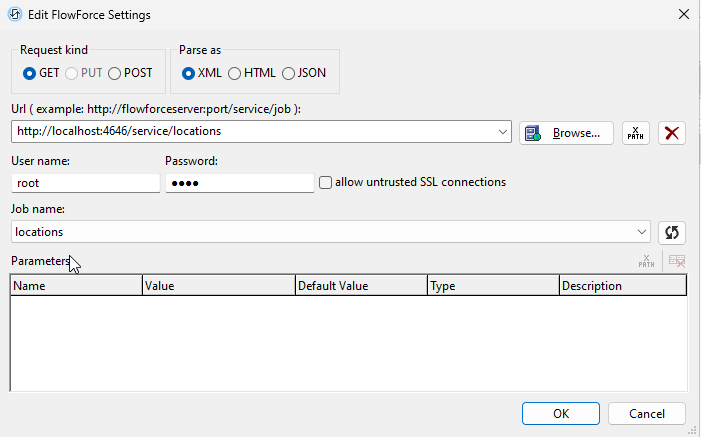Click the delete parameter icon above the table
Screen dimensions: 701x437
(x=677, y=262)
